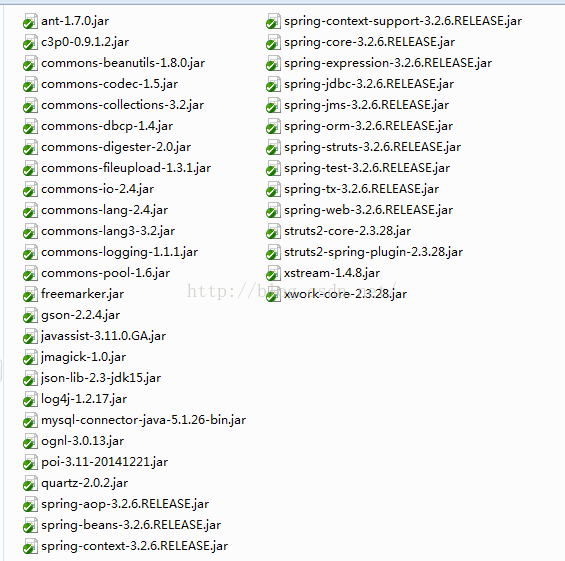Select the spring-tx-3.2.6.RELEASE.jar icon
Screen dimensions: 565x561
273,189
